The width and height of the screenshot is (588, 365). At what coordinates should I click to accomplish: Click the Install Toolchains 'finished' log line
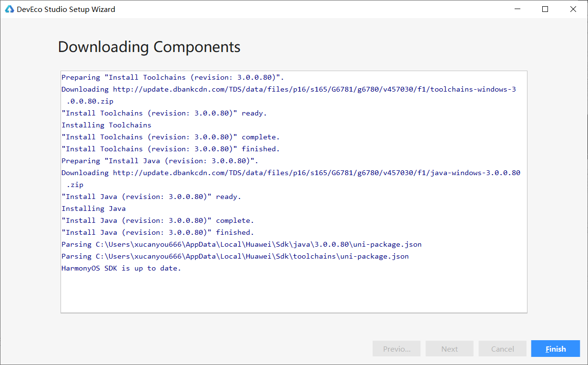coord(171,149)
